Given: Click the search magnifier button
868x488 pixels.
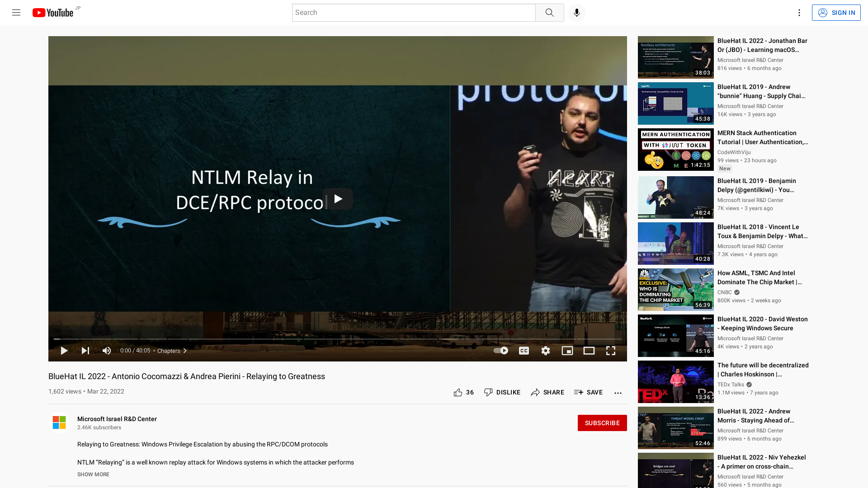Looking at the screenshot, I should coord(549,13).
